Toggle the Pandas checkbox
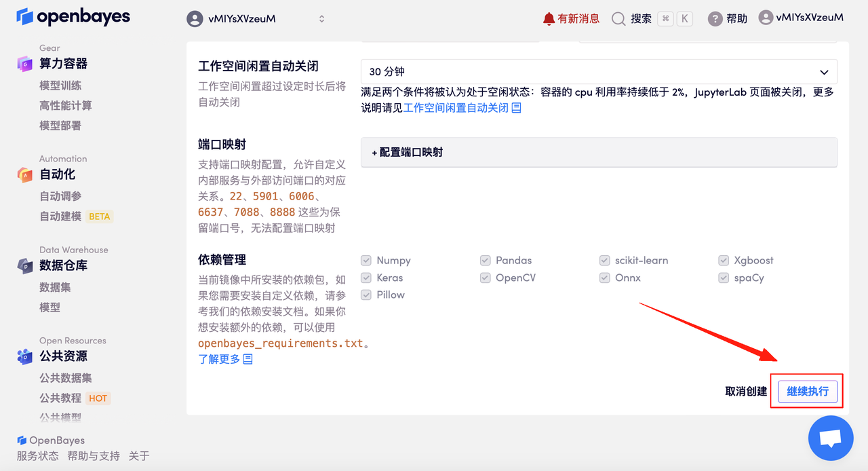The width and height of the screenshot is (868, 471). coord(485,261)
